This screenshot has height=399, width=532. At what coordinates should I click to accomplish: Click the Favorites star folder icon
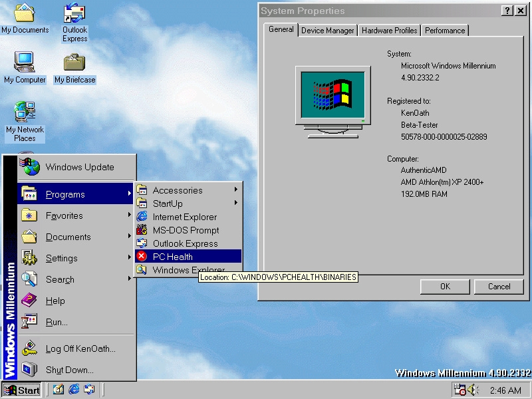click(x=29, y=215)
